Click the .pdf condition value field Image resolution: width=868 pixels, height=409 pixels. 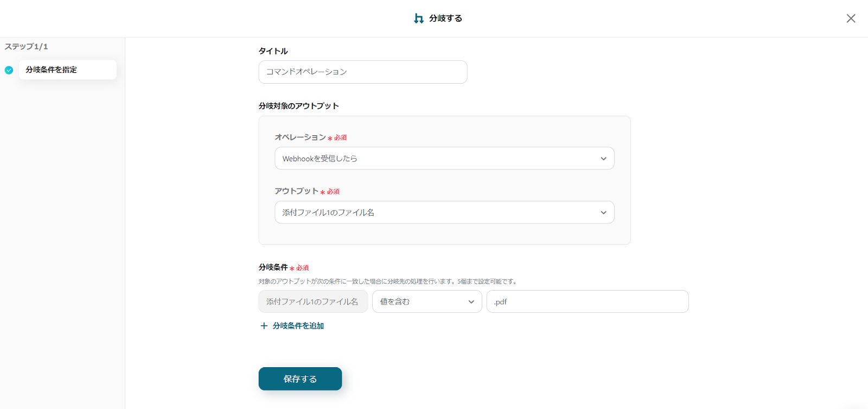pos(587,302)
